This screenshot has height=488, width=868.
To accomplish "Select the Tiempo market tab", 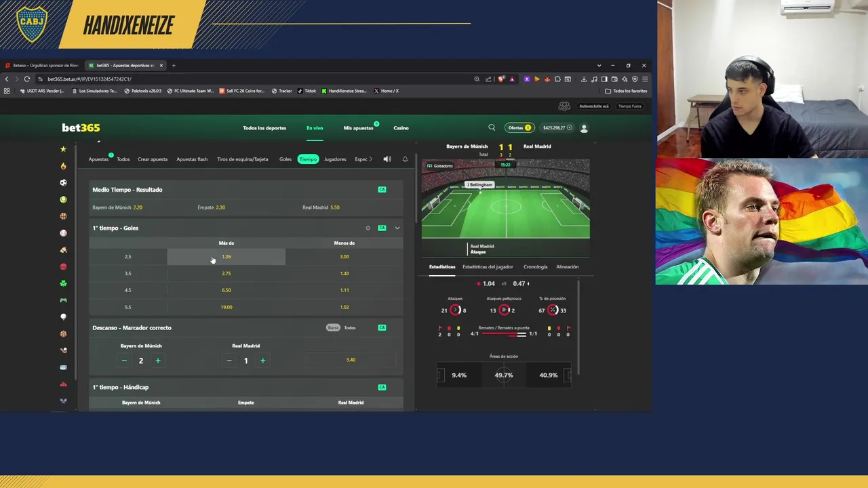I will (x=308, y=159).
